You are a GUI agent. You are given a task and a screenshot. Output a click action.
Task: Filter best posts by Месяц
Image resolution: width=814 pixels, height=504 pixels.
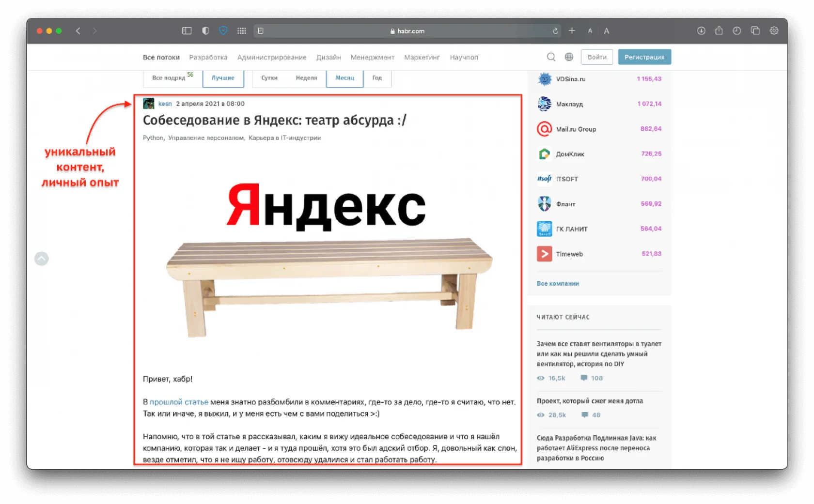pyautogui.click(x=345, y=77)
